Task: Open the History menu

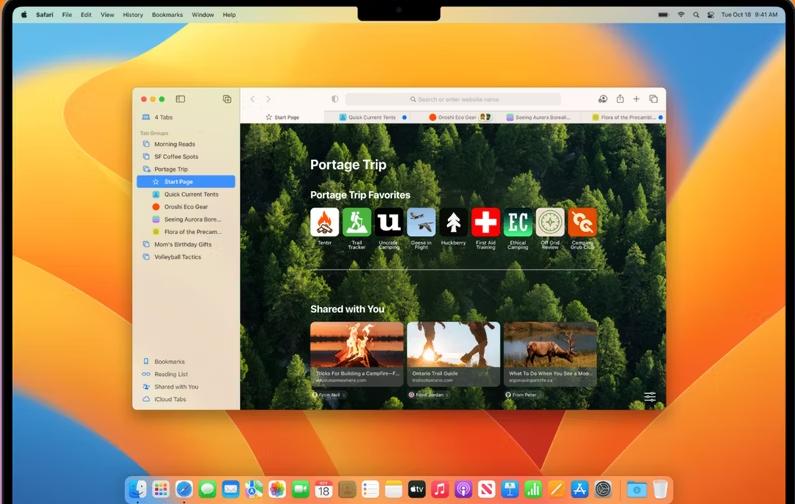Action: (133, 15)
